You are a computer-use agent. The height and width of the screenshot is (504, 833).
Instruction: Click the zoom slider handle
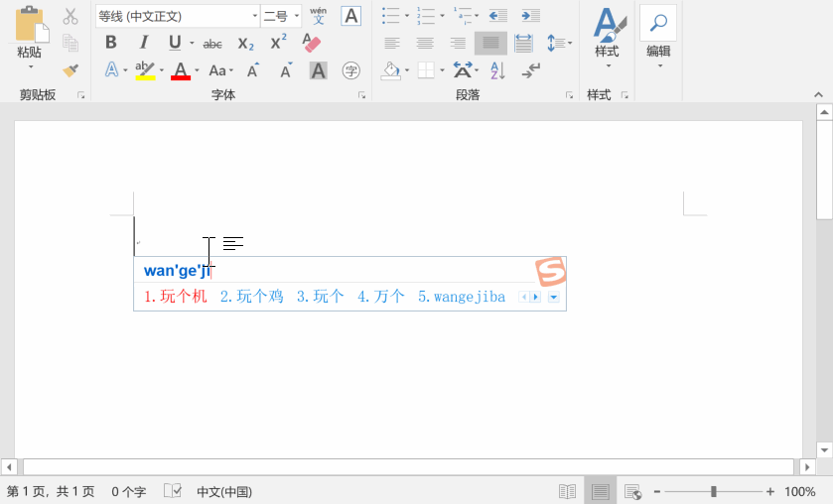click(713, 491)
